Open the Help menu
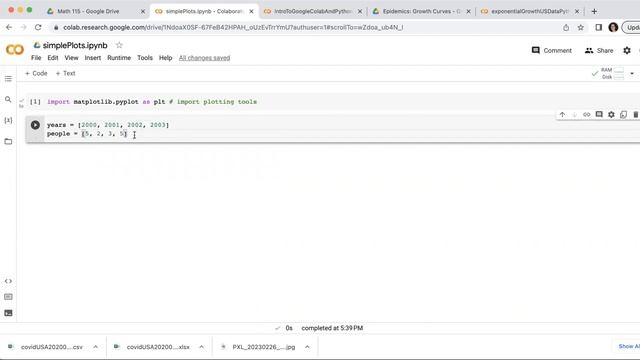Viewport: 640px width, 360px height. tap(165, 58)
